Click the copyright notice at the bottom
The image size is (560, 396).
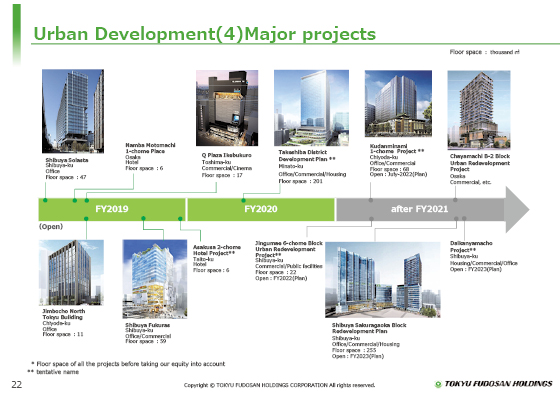[x=279, y=385]
